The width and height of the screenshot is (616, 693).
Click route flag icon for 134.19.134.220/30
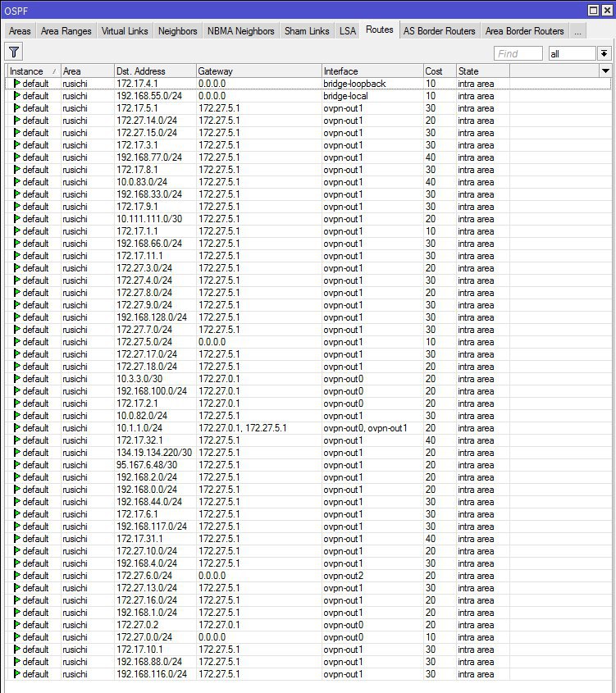pyautogui.click(x=17, y=452)
